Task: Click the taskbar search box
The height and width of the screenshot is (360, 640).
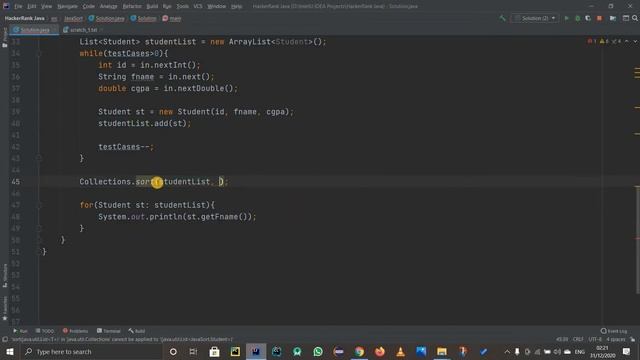Action: pyautogui.click(x=91, y=351)
